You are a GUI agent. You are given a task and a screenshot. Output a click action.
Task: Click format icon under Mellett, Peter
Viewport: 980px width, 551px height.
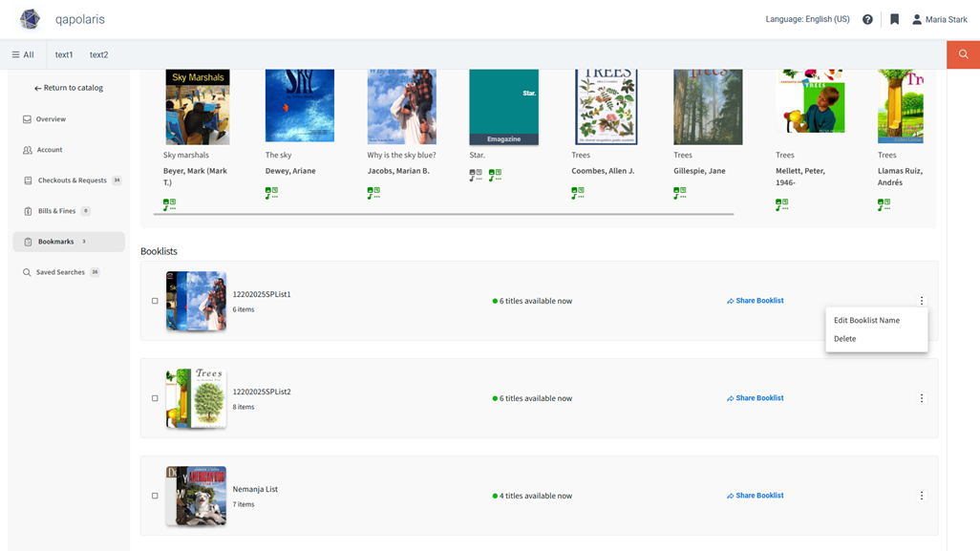tap(782, 204)
